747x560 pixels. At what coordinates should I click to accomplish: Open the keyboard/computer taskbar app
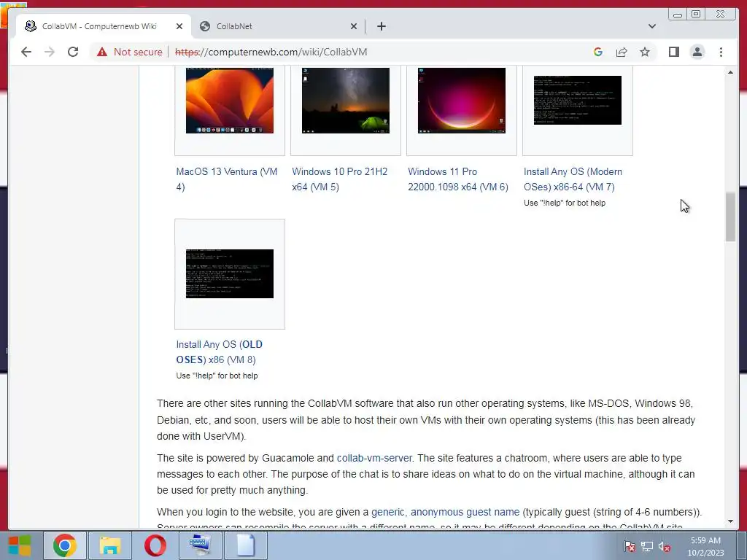pyautogui.click(x=201, y=545)
